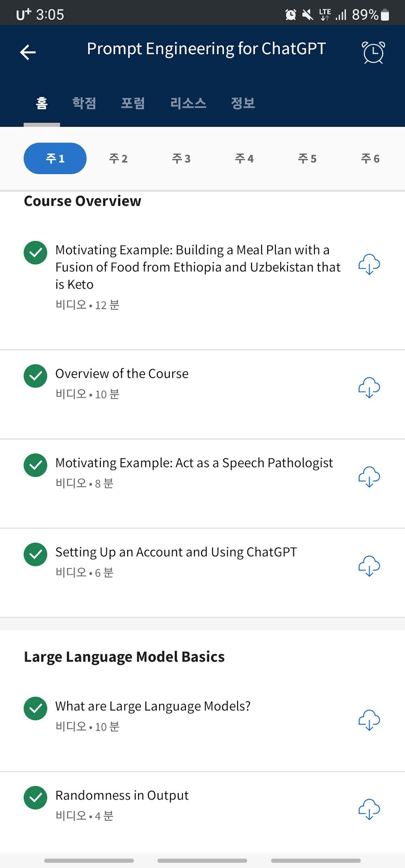This screenshot has height=868, width=405.
Task: Tap the green checkmark beside Overview of the Course
Action: [36, 376]
